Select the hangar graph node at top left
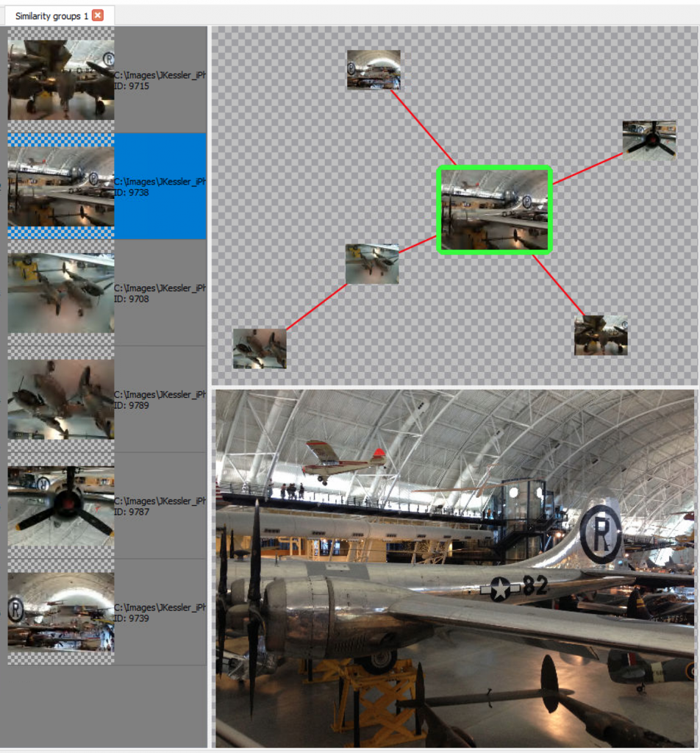700x753 pixels. point(374,70)
